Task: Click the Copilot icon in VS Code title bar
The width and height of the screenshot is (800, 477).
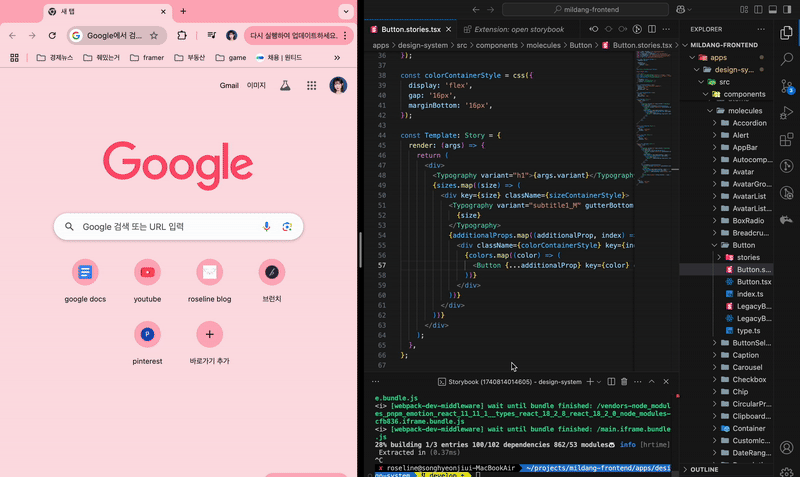Action: tap(681, 9)
